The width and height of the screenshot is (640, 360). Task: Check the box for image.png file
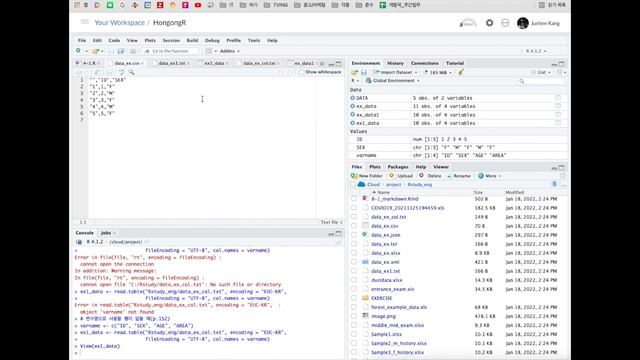click(353, 316)
